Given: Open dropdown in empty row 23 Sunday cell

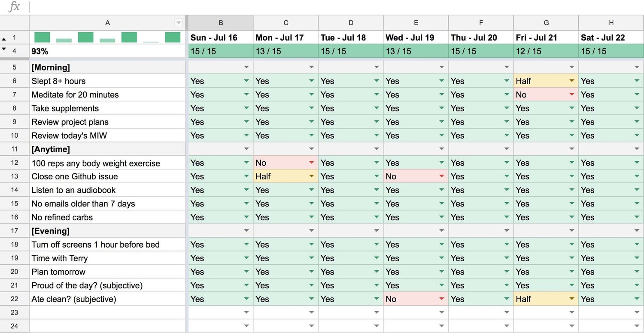Looking at the screenshot, I should point(246,312).
